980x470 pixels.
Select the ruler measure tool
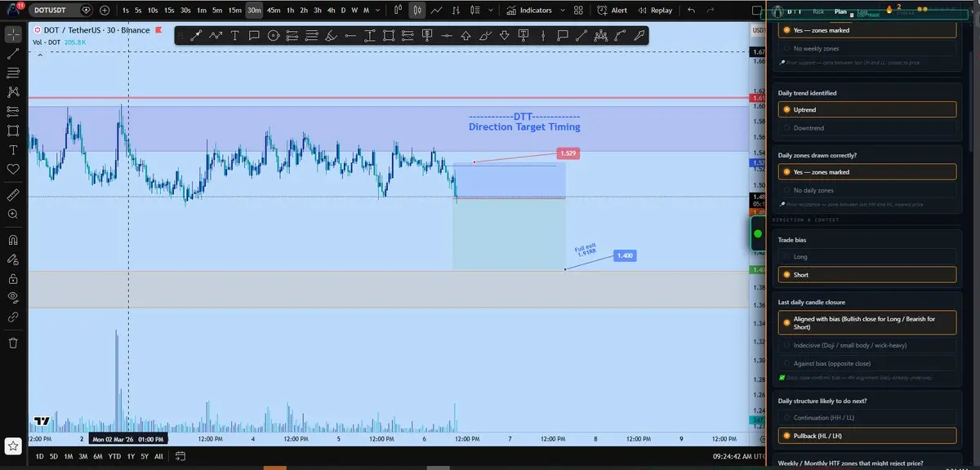pos(12,195)
